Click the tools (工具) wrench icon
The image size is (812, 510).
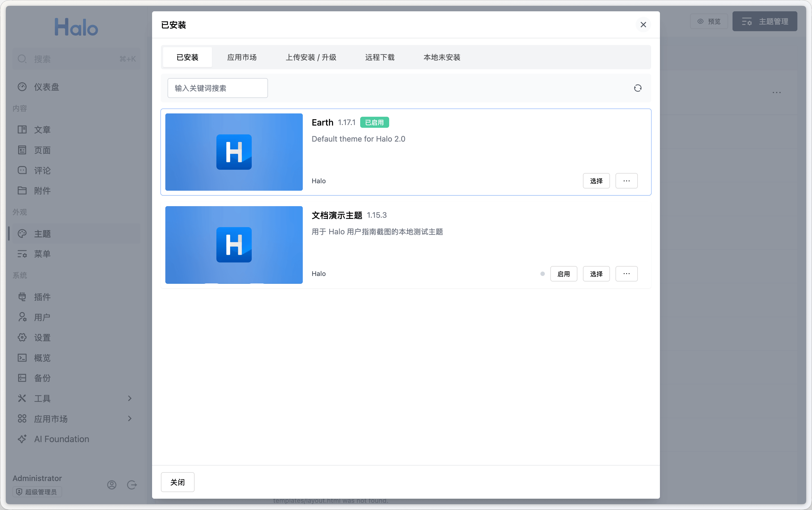point(22,398)
